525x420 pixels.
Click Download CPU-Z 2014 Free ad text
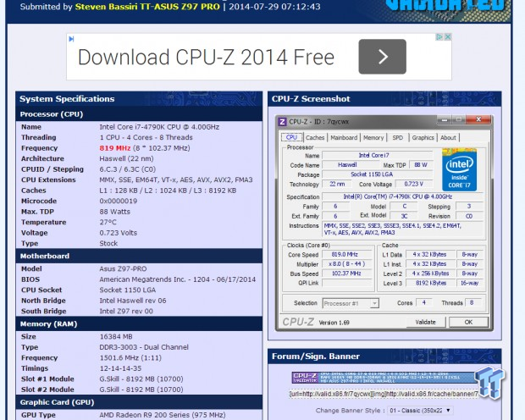(x=206, y=57)
